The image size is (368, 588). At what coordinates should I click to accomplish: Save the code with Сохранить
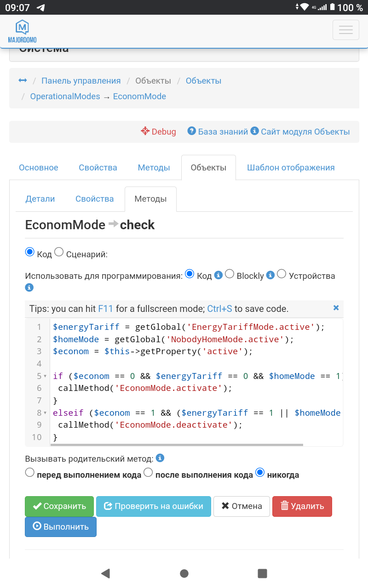(x=59, y=506)
